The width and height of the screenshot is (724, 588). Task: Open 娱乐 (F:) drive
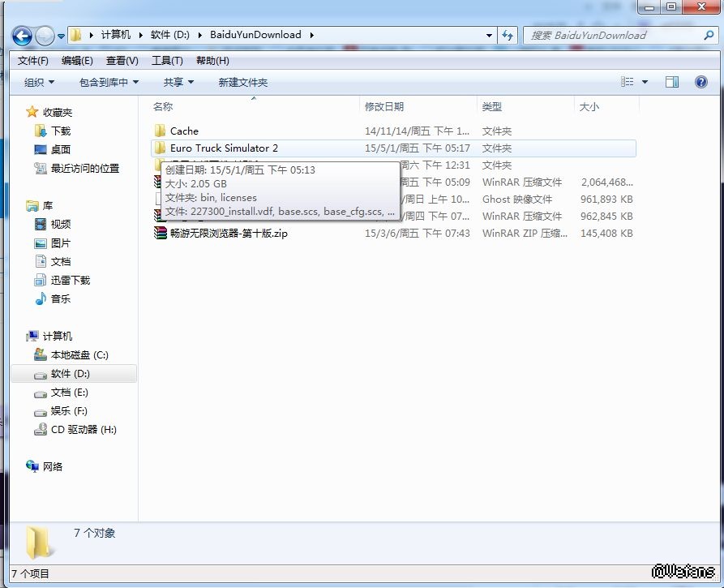(x=69, y=411)
